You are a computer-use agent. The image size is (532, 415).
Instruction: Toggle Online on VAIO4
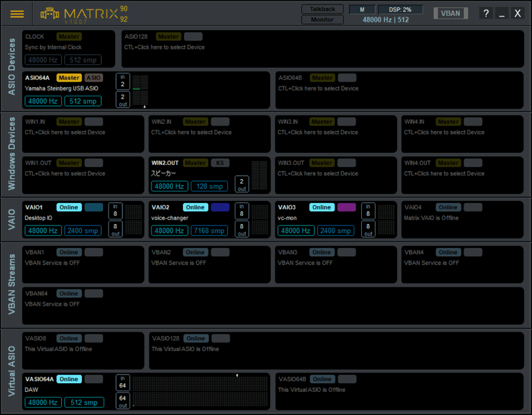click(x=448, y=207)
